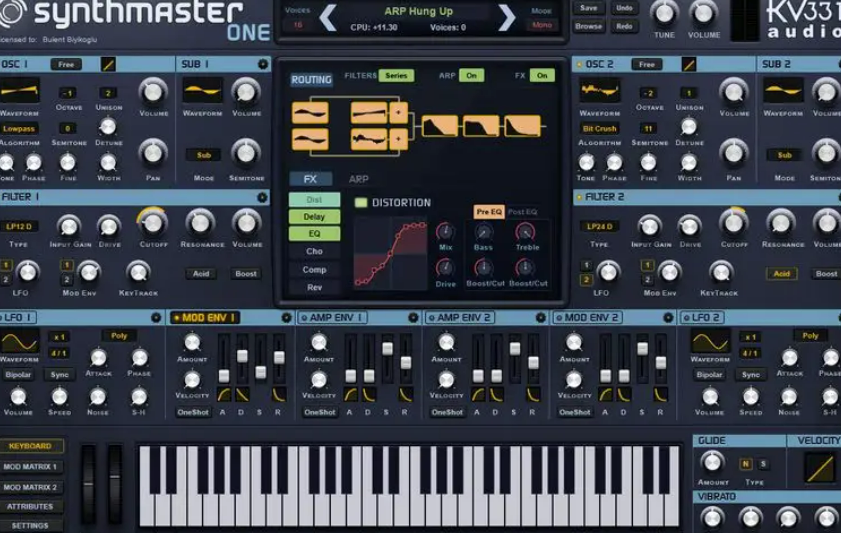Open OSC 1 Free mode dropdown
Image resolution: width=841 pixels, height=533 pixels.
click(66, 64)
